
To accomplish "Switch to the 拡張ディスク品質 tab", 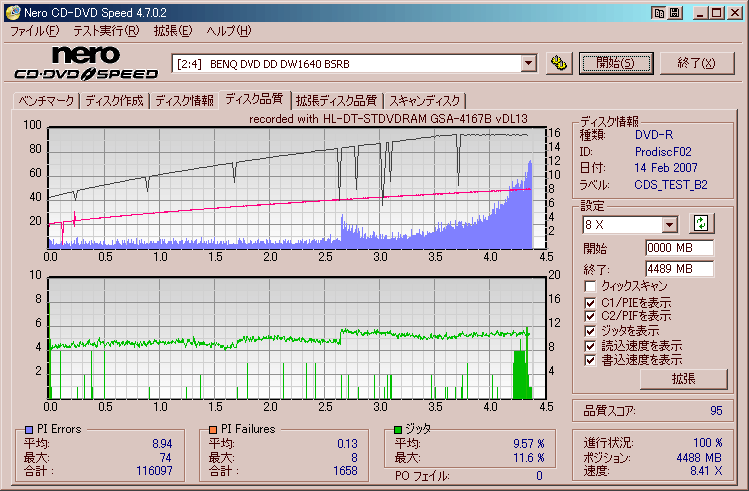I will click(x=336, y=101).
